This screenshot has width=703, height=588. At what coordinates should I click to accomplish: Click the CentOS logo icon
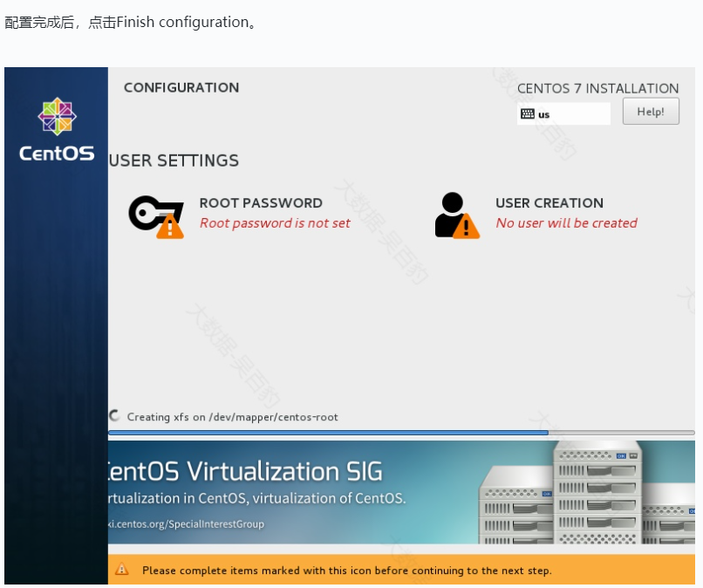click(57, 117)
